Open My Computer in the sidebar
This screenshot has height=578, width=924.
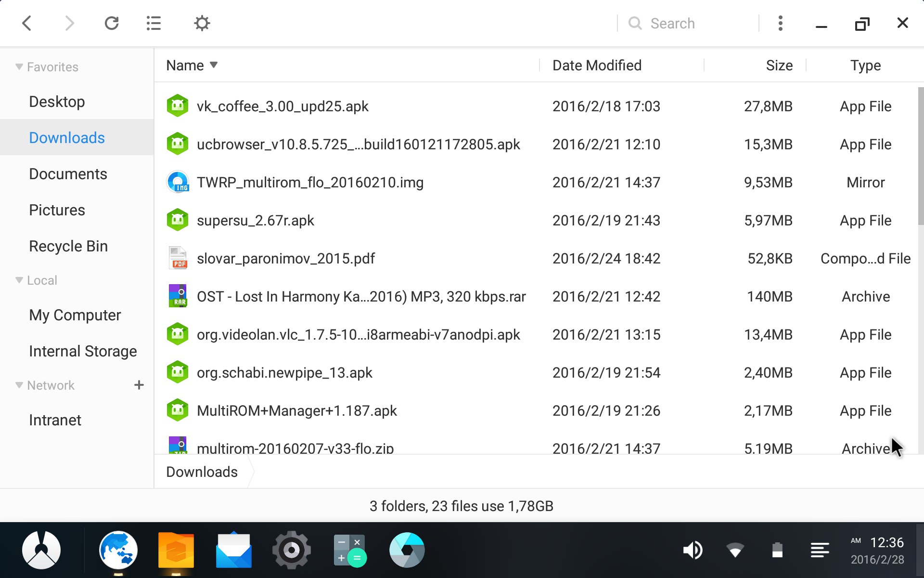[x=77, y=315]
